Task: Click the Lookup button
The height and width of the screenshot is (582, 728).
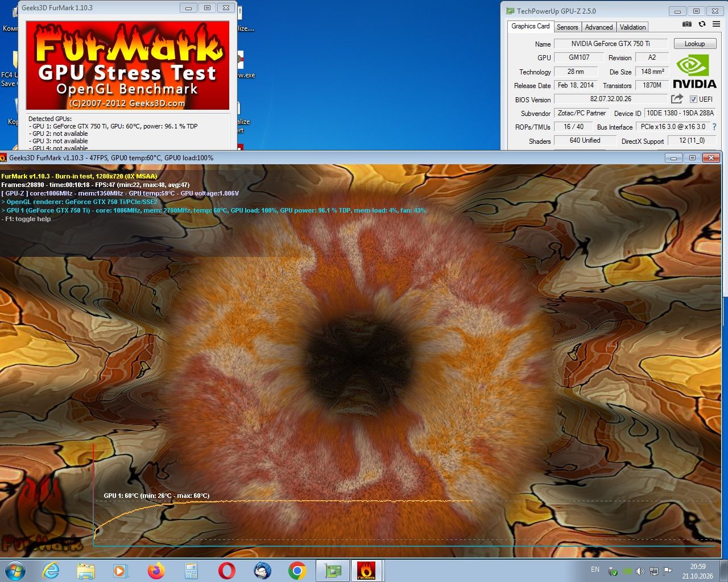Action: [694, 44]
